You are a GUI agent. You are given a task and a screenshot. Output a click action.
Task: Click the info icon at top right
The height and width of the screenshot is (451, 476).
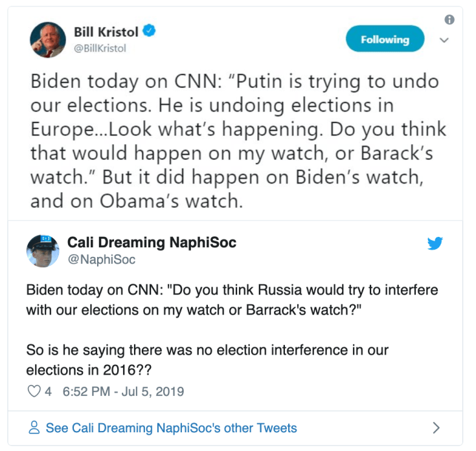449,19
